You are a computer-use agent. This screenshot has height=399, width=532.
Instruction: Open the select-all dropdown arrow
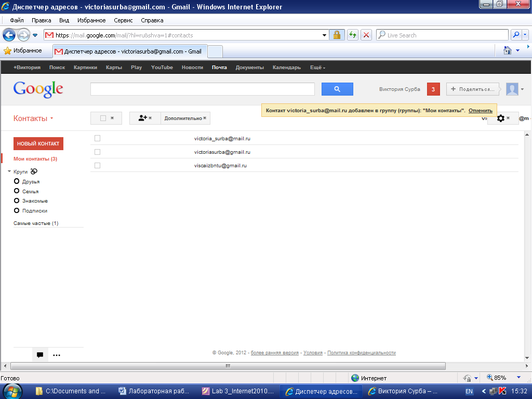point(112,118)
